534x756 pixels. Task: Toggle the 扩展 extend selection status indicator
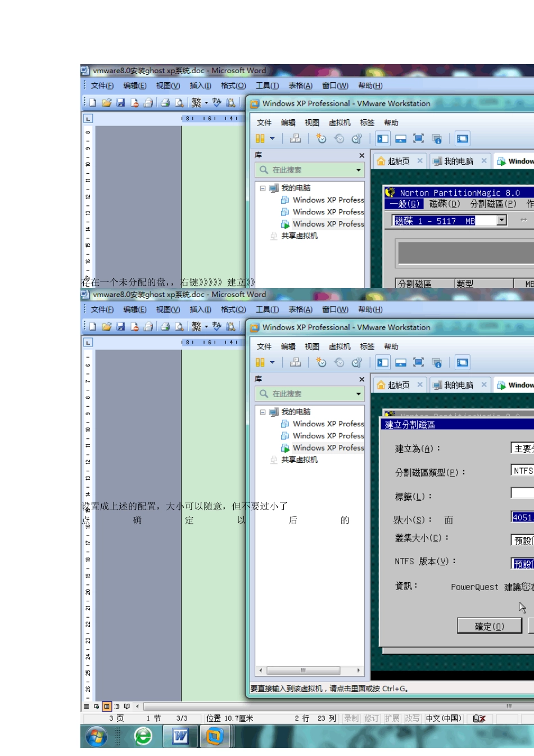[392, 718]
